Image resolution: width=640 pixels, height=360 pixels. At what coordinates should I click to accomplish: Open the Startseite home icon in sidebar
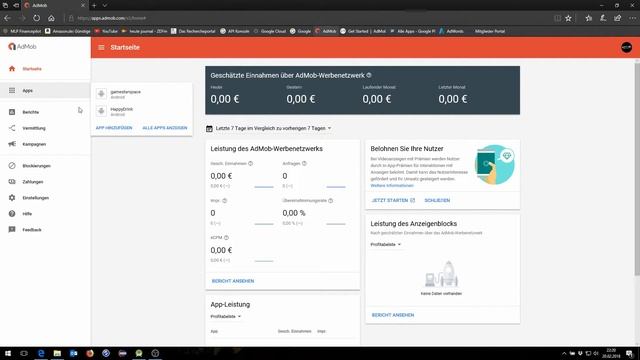pos(12,69)
